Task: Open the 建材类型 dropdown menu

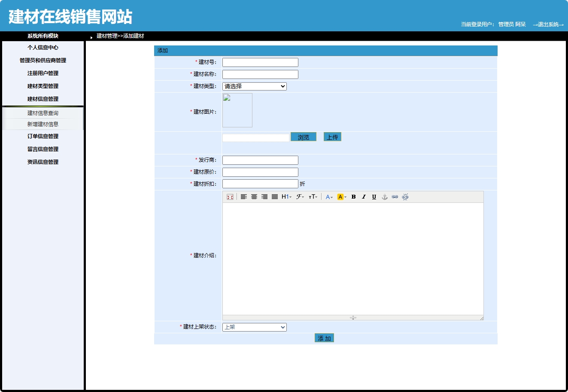Action: click(x=254, y=86)
